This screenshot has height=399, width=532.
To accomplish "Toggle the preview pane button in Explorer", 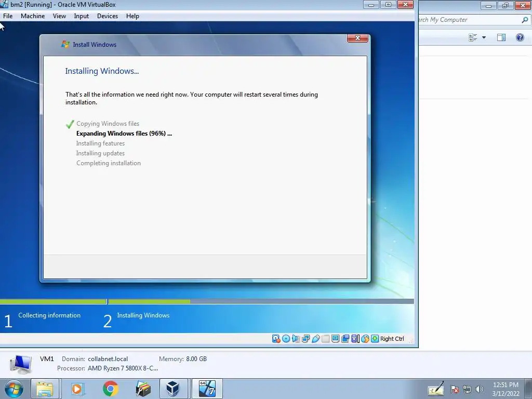I will [x=501, y=37].
